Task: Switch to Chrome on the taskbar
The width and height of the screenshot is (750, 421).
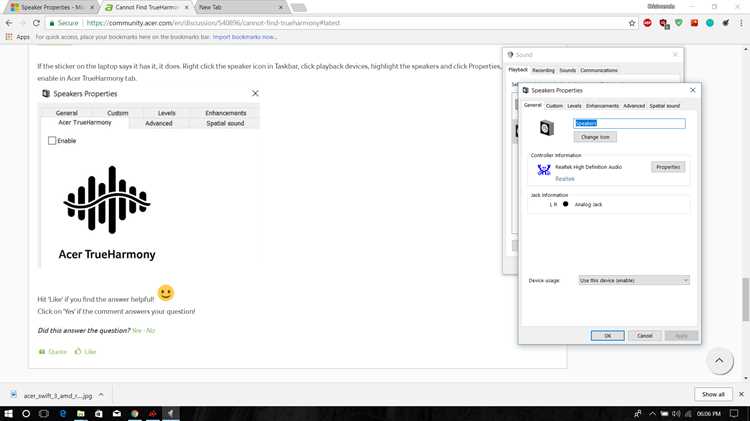Action: [135, 413]
